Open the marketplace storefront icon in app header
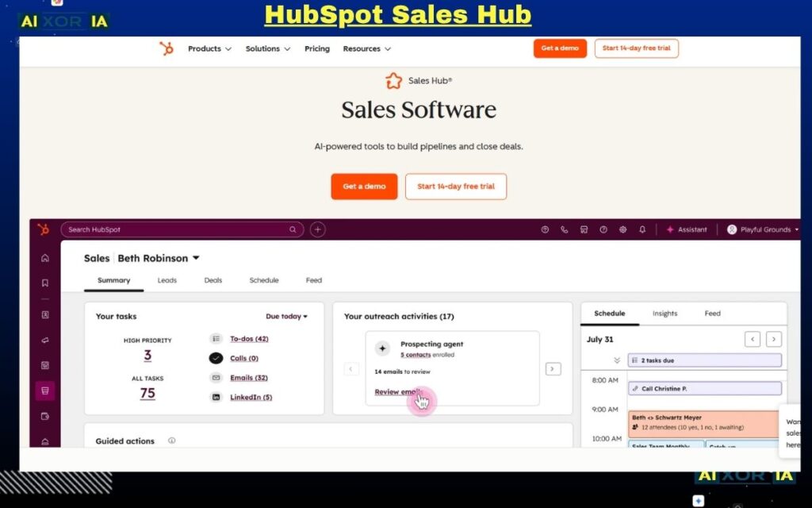Screen dimensions: 812x508 [x=584, y=229]
